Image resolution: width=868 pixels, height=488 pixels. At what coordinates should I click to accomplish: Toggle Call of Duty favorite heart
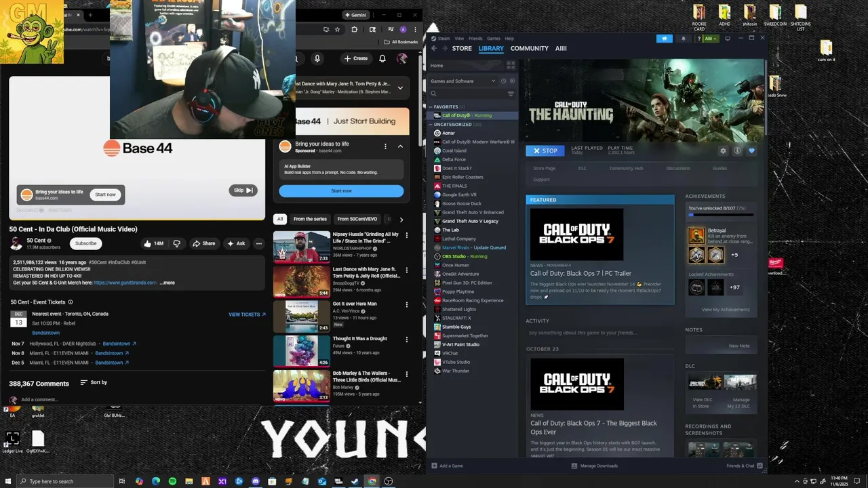[x=751, y=151]
